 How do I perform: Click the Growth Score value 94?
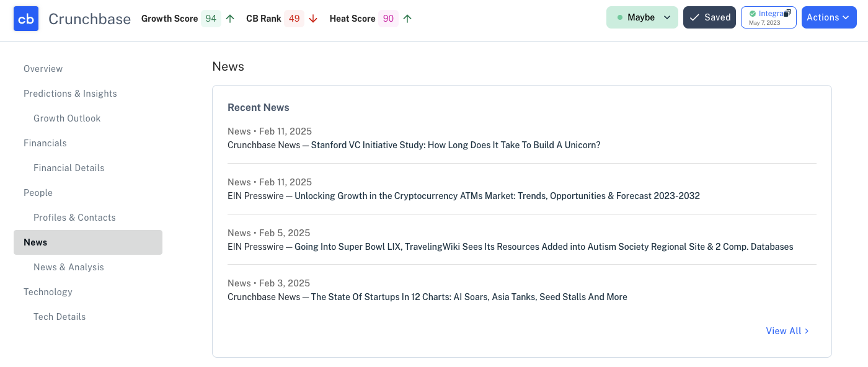click(211, 19)
